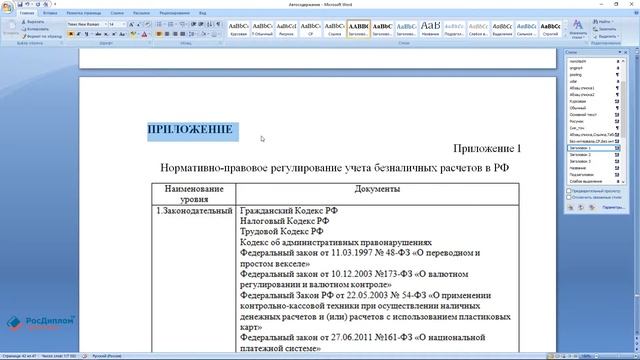Open line spacing menu
This screenshot has height=360, width=640.
pos(192,34)
